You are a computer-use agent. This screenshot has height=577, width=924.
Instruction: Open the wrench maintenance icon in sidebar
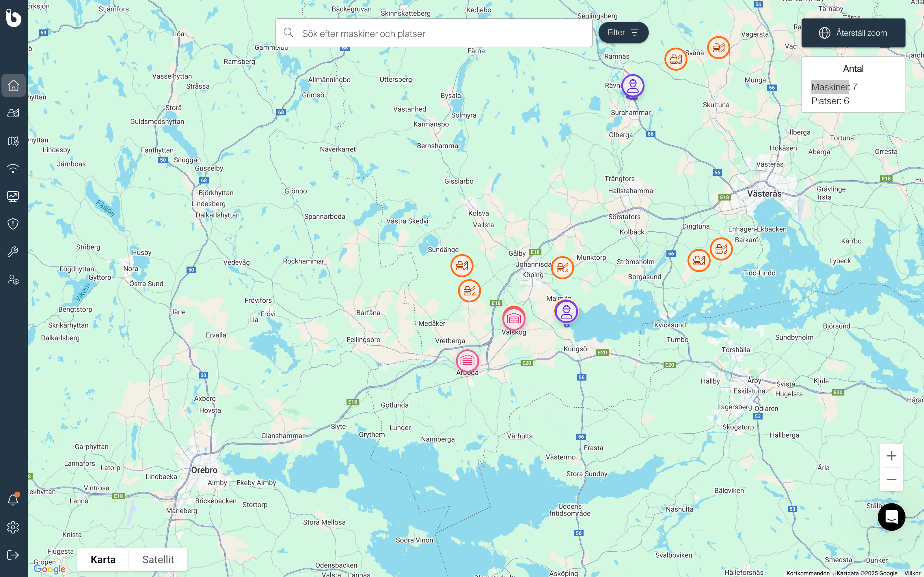click(x=13, y=252)
